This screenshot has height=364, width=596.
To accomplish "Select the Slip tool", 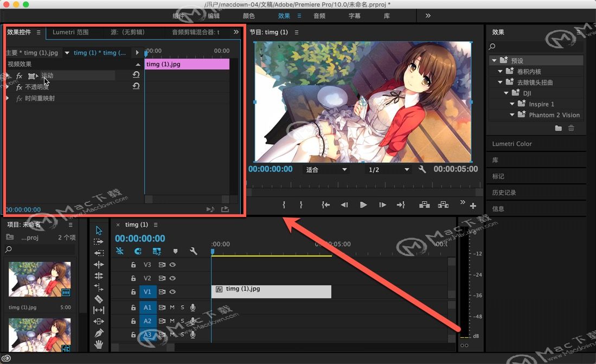I will coord(99,310).
